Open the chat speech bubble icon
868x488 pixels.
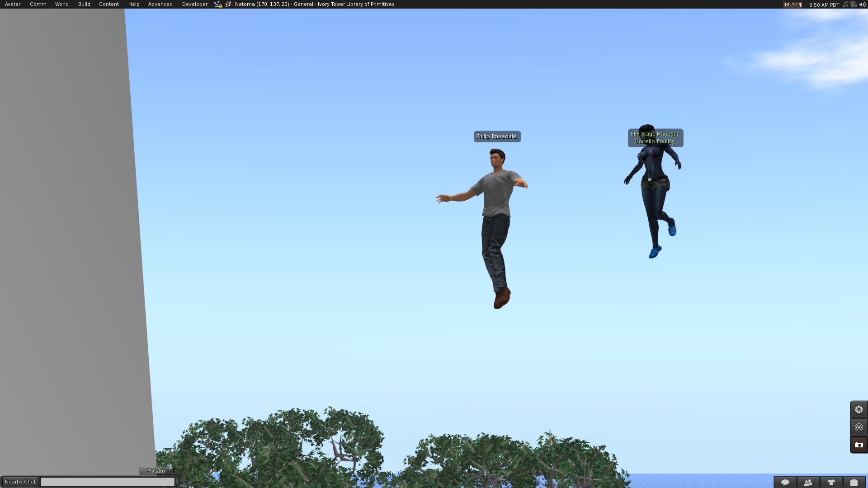coord(785,482)
